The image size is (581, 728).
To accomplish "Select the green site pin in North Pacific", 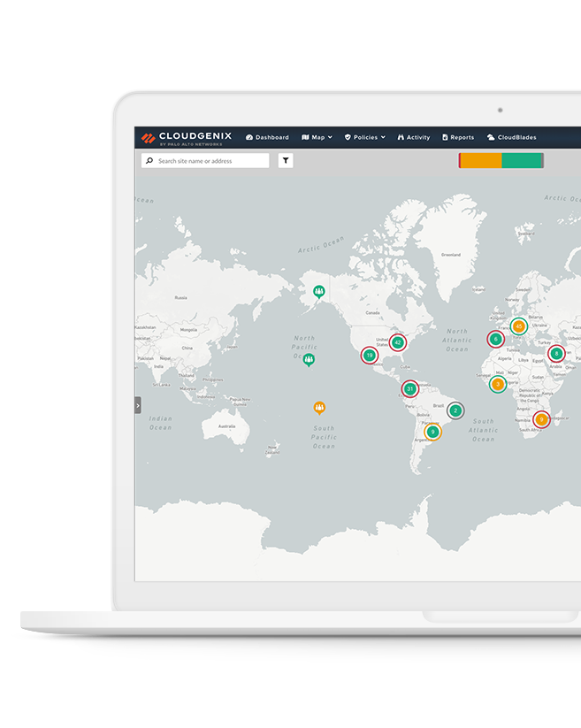I will pyautogui.click(x=309, y=359).
